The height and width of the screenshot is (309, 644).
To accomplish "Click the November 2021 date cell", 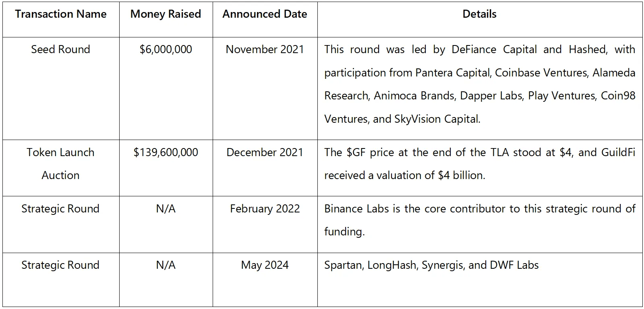I will pos(265,49).
